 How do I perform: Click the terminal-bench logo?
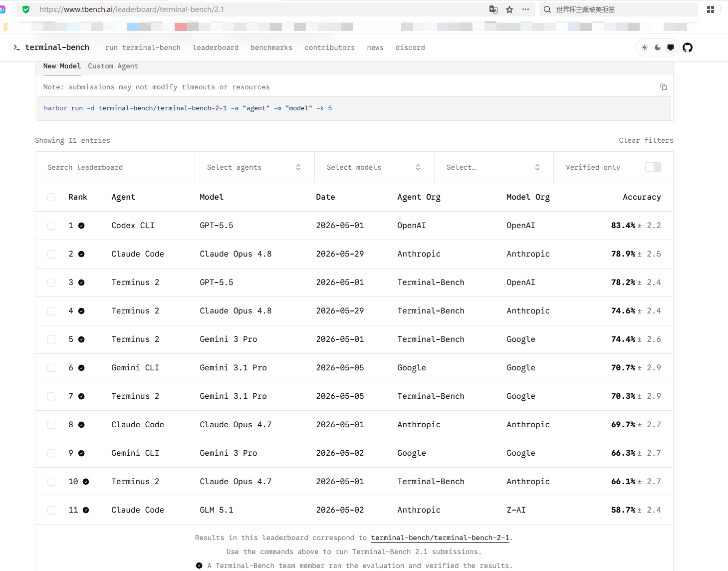click(x=52, y=47)
